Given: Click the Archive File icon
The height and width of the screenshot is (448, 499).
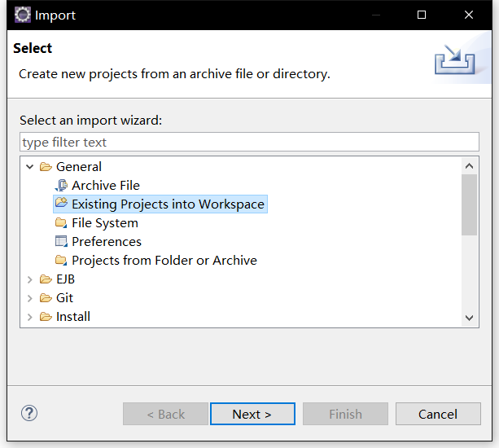Looking at the screenshot, I should tap(61, 186).
